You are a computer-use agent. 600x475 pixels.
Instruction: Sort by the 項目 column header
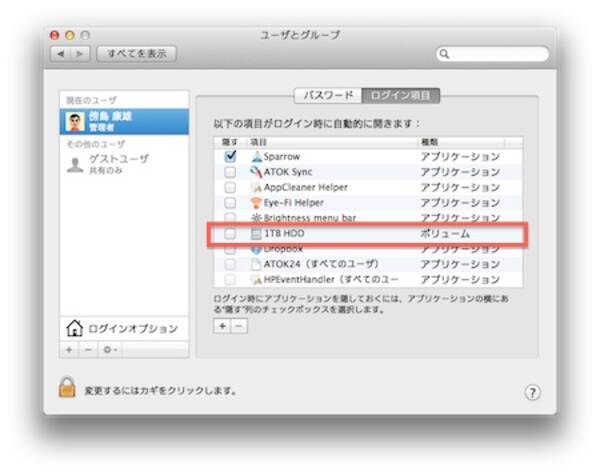[x=332, y=142]
